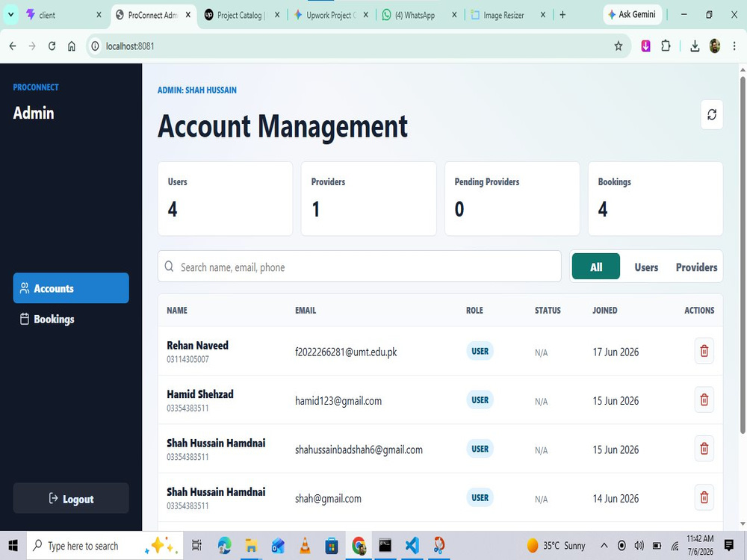Open the Windows Start menu
Screen dimensions: 747x560
coord(13,545)
